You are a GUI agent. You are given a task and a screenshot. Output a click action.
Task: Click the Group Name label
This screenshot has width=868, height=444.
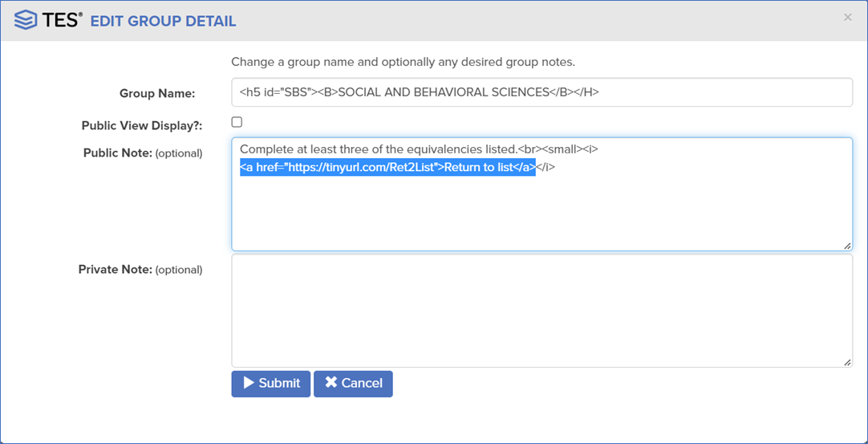(157, 93)
